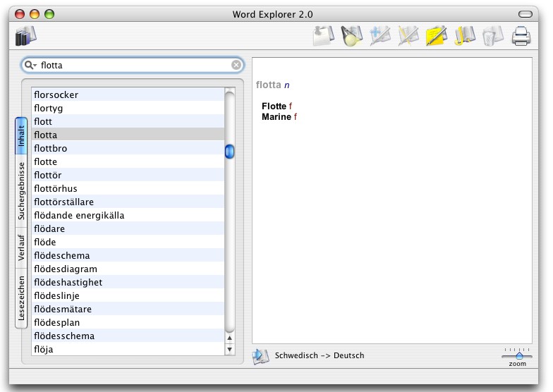Select 'flödeshastighet' in the word list
The height and width of the screenshot is (392, 553).
click(x=128, y=282)
